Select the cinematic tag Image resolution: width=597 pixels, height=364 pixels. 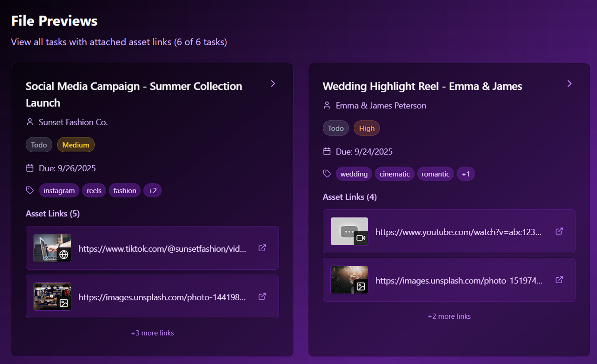(395, 174)
